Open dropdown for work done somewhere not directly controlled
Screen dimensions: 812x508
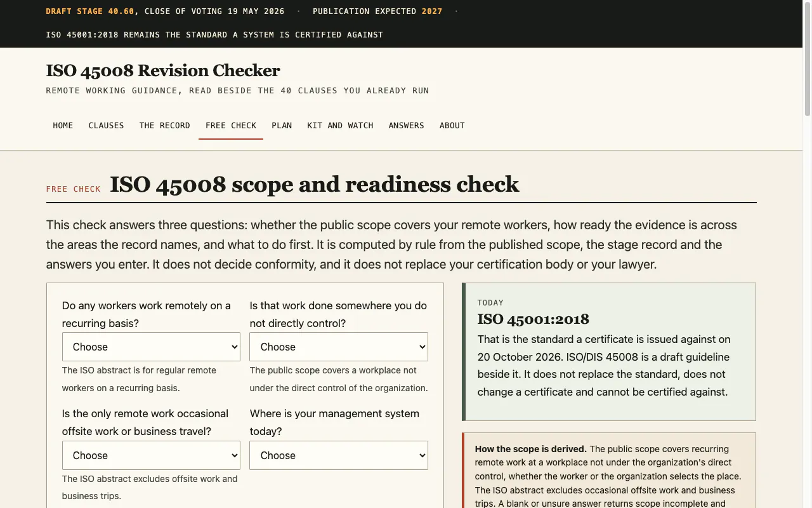click(339, 347)
